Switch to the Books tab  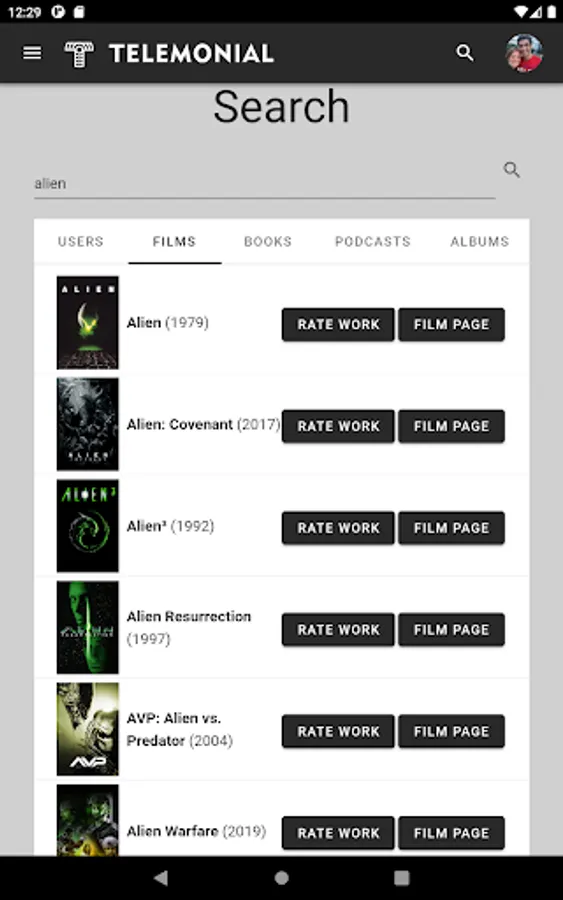268,242
